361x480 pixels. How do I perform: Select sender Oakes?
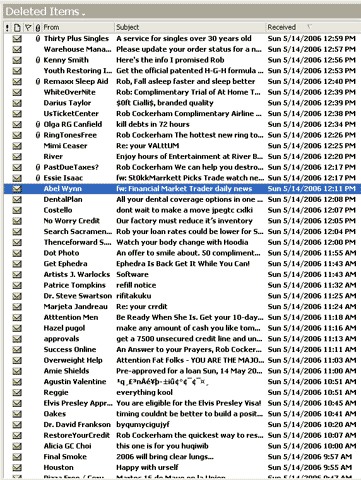click(55, 414)
